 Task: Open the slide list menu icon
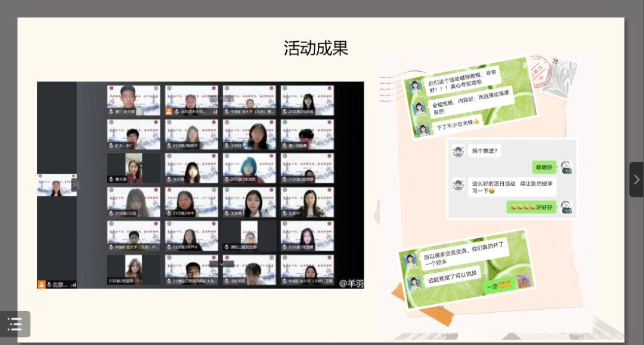(x=15, y=324)
